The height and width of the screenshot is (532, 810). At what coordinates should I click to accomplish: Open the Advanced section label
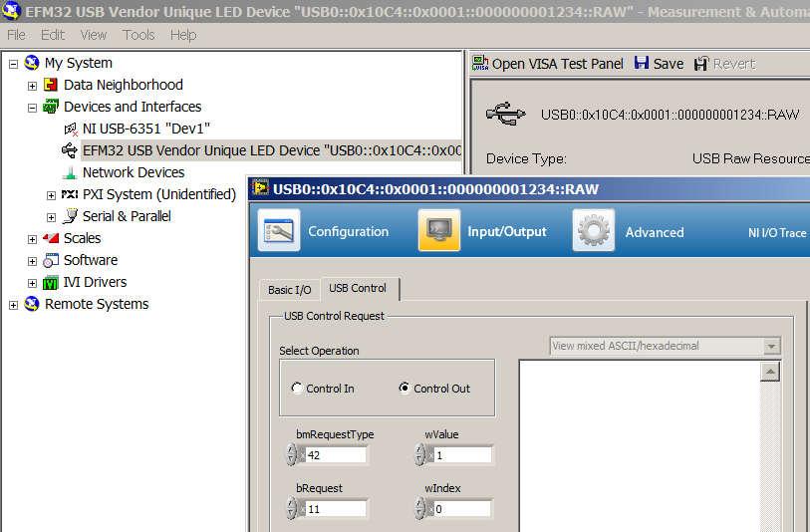(655, 232)
